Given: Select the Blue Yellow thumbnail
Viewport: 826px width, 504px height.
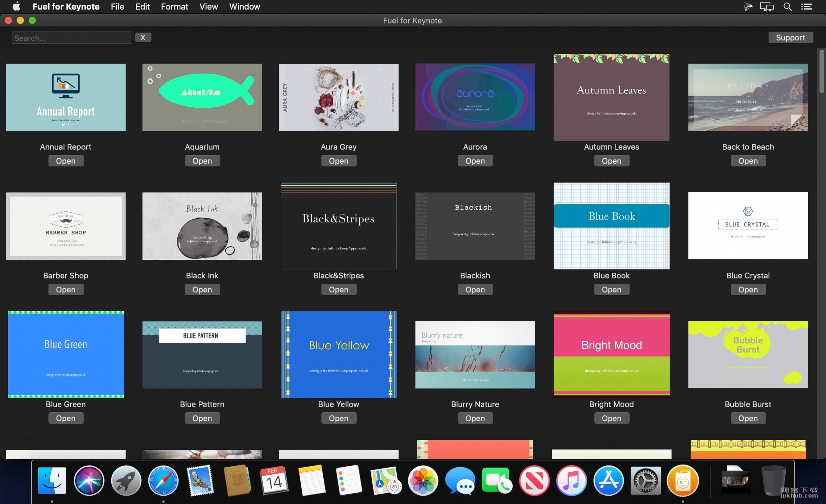Looking at the screenshot, I should [x=338, y=354].
